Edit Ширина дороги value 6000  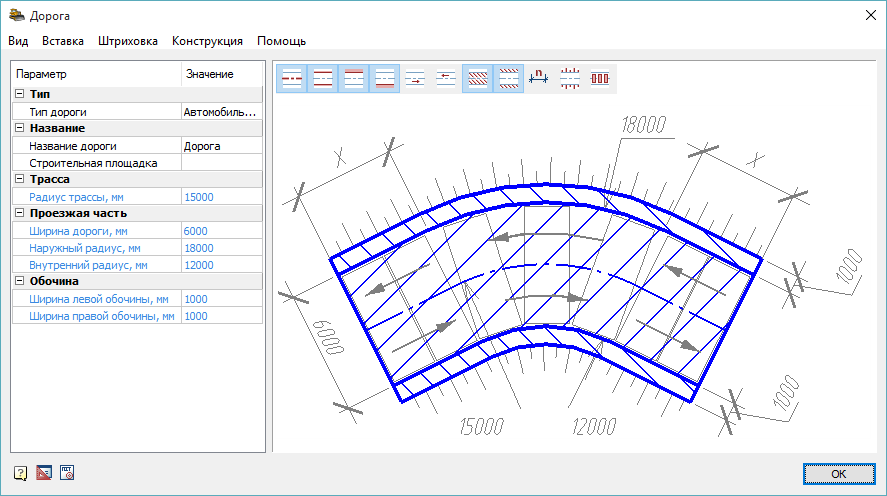click(x=222, y=231)
